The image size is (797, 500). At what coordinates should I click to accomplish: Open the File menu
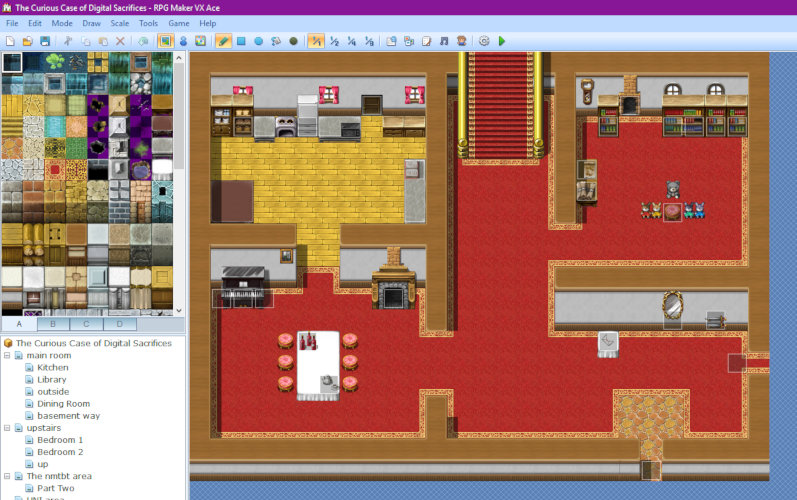[12, 23]
